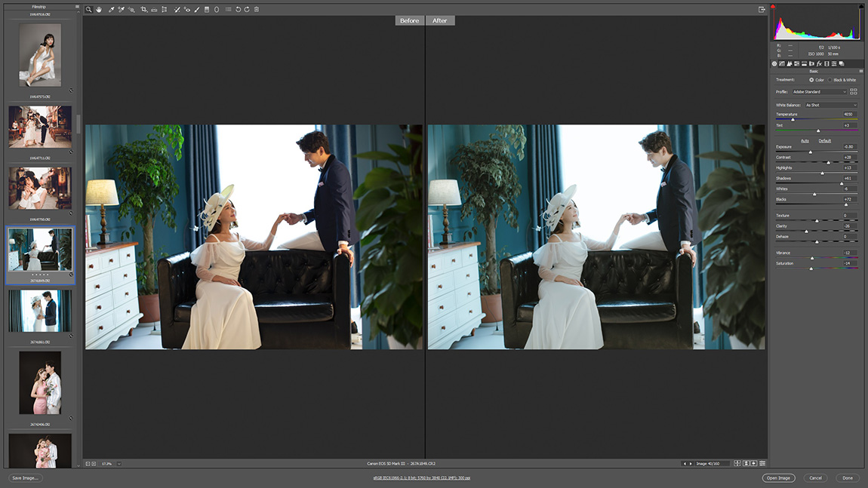Select the seated woman in white thumbnail
This screenshot has height=488, width=868.
[40, 55]
